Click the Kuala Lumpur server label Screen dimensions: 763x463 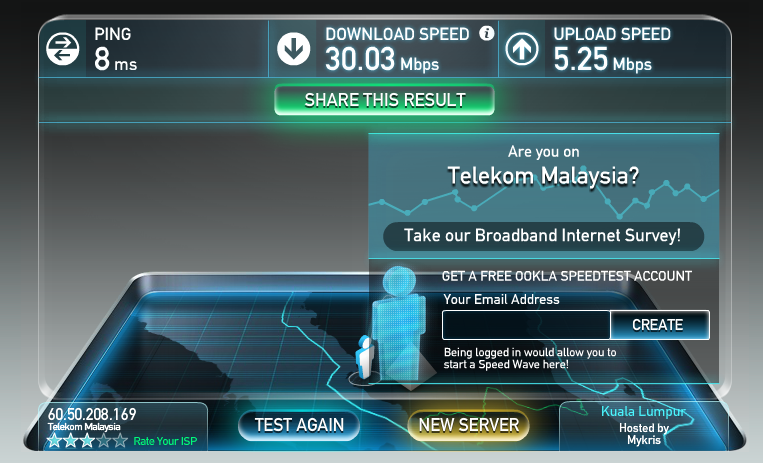coord(643,411)
